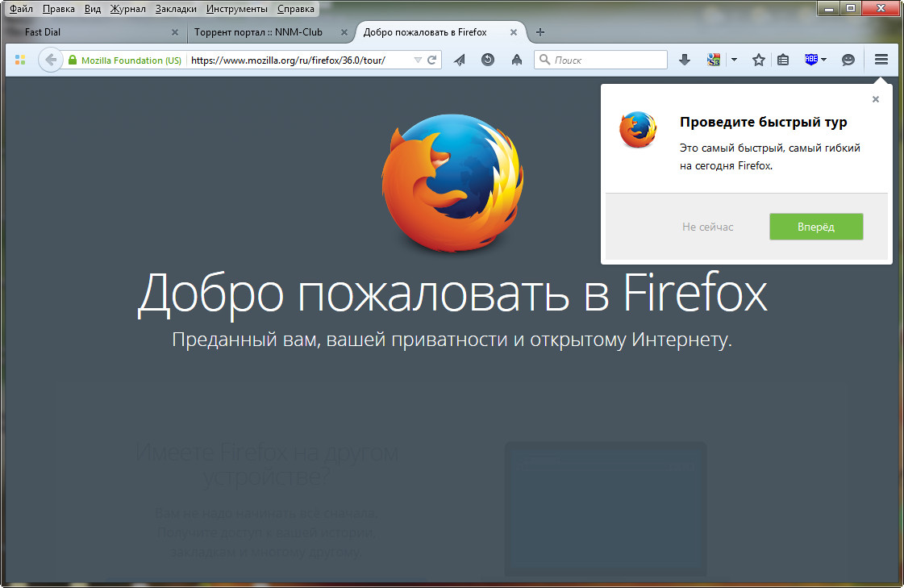Click the smiley chat bubble icon
This screenshot has width=904, height=588.
[x=848, y=60]
